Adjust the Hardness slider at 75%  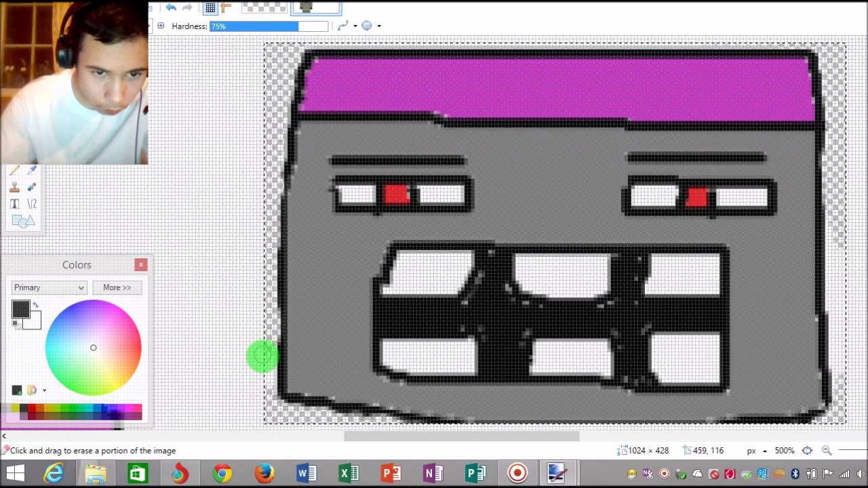point(269,26)
